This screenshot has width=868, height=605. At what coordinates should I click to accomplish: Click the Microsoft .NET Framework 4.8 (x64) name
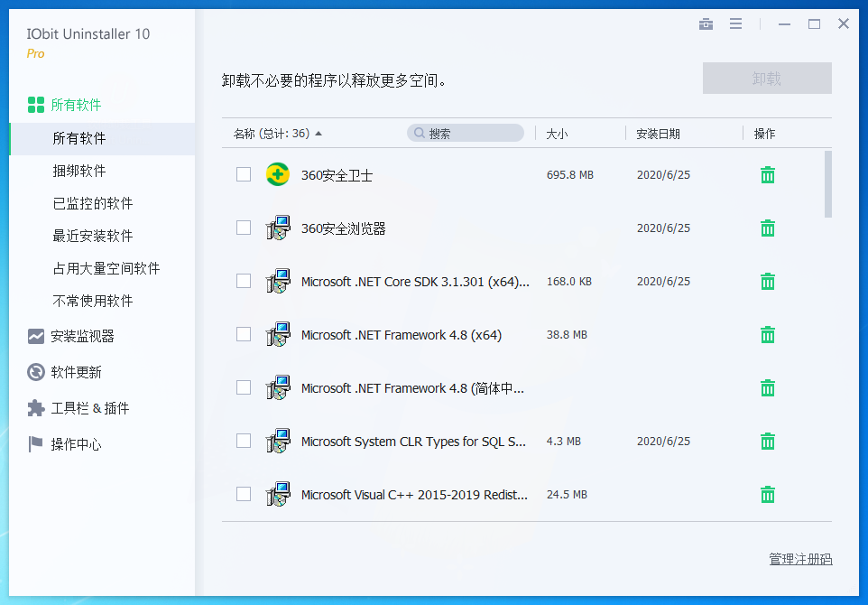click(x=402, y=335)
